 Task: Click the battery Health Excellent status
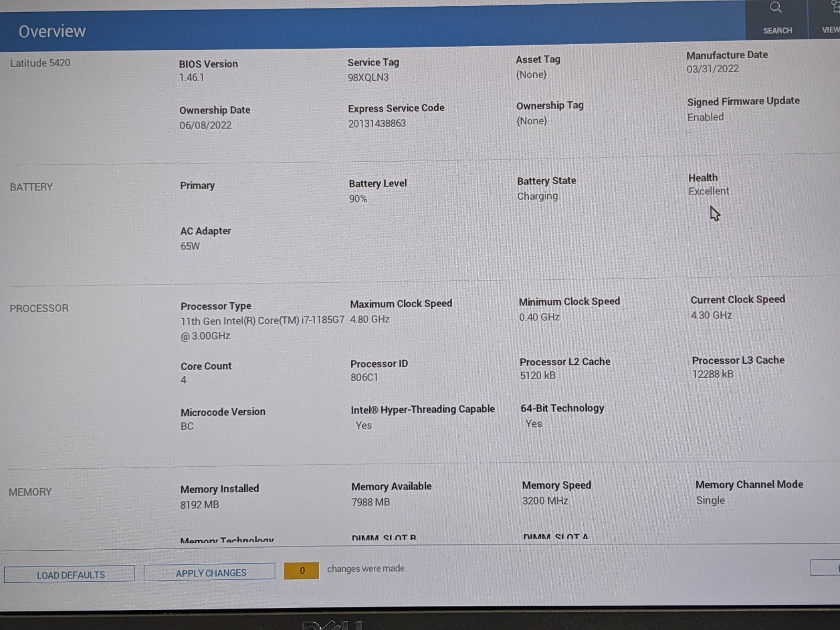click(x=709, y=191)
